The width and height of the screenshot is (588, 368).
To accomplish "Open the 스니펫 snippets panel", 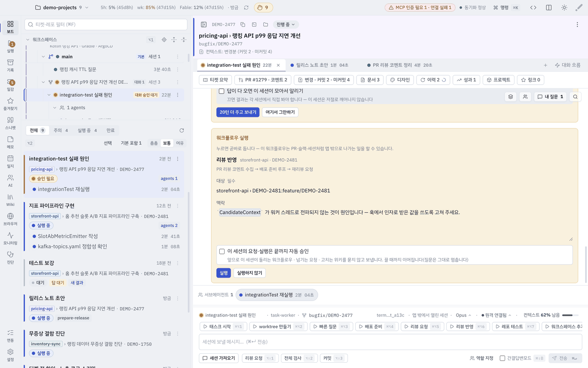I will click(x=10, y=123).
